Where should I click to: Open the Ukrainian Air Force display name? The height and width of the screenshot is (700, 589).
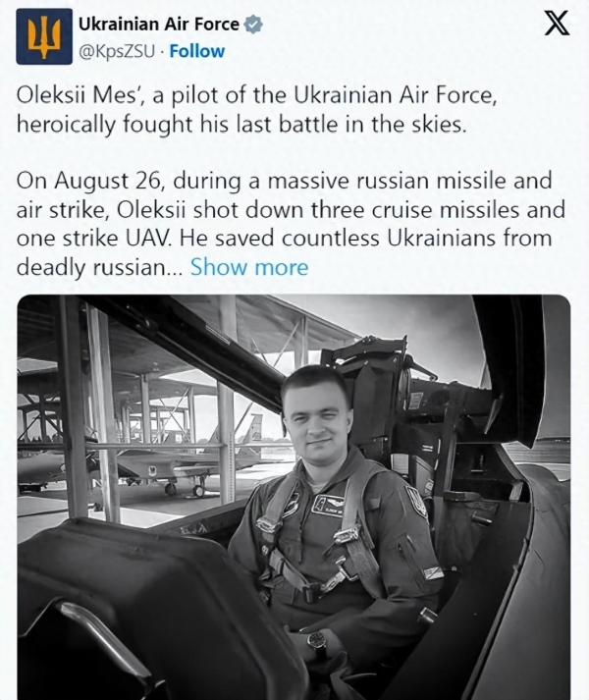coord(159,24)
